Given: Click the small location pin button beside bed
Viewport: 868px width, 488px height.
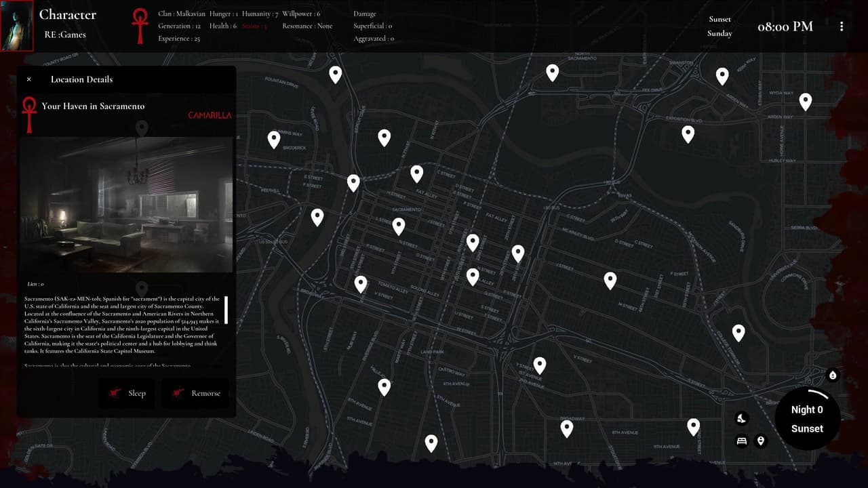Looking at the screenshot, I should pyautogui.click(x=761, y=441).
